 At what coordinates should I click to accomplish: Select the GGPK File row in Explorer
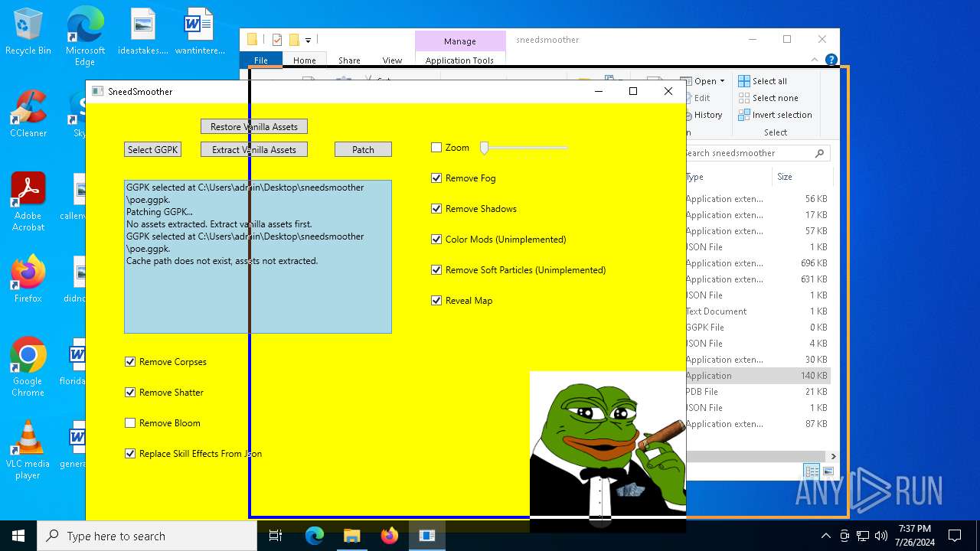click(x=756, y=328)
